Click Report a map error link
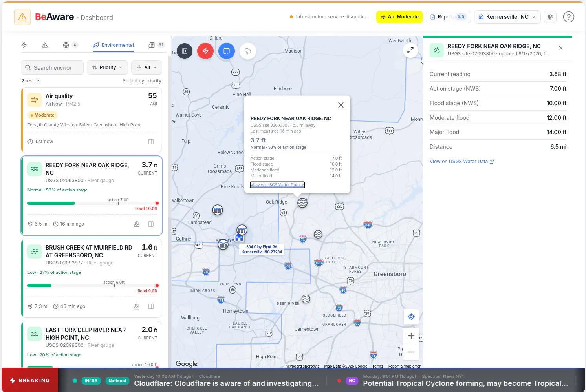586x392 pixels. click(x=404, y=366)
